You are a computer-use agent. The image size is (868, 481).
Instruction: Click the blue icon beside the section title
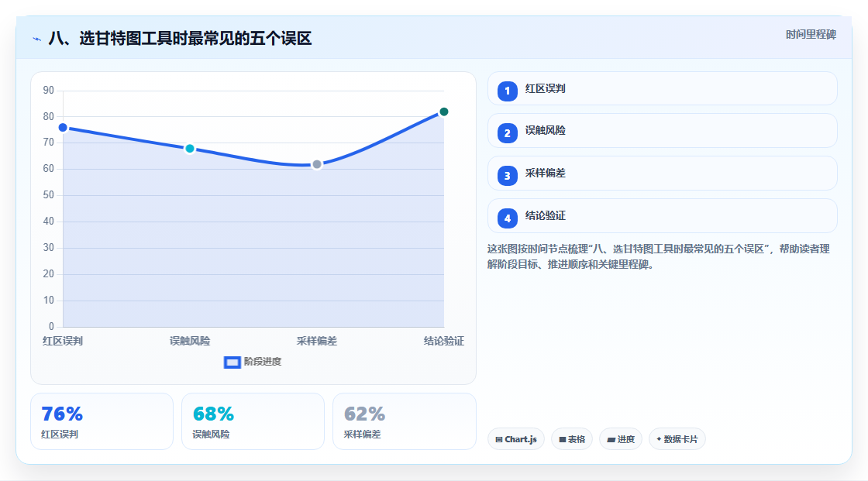[x=37, y=39]
